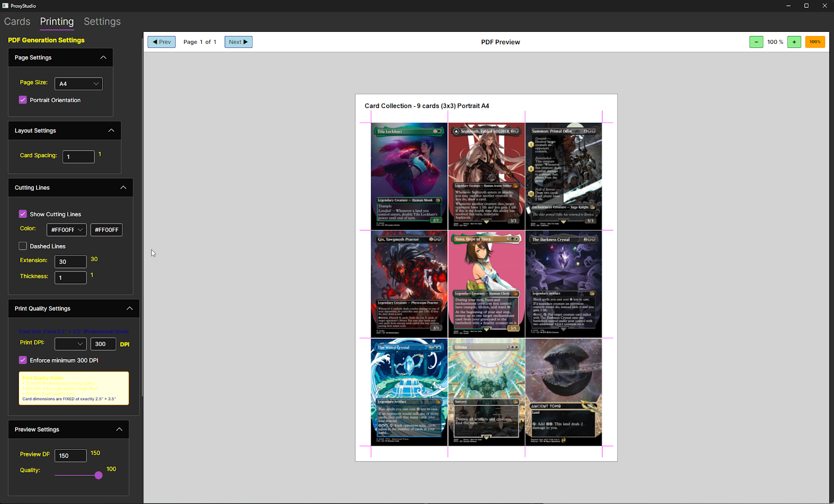Edit the #FF00FF color hex field
834x504 pixels.
[x=107, y=230]
